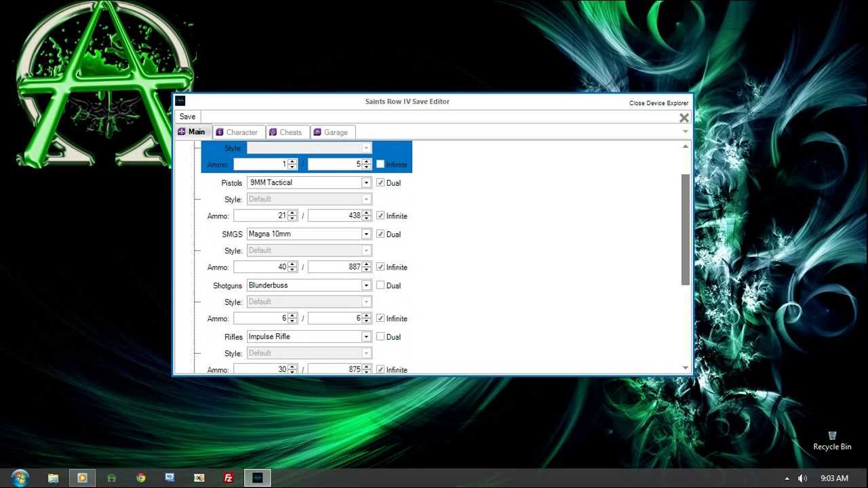Click the vertical scrollbar thumb

pyautogui.click(x=686, y=229)
